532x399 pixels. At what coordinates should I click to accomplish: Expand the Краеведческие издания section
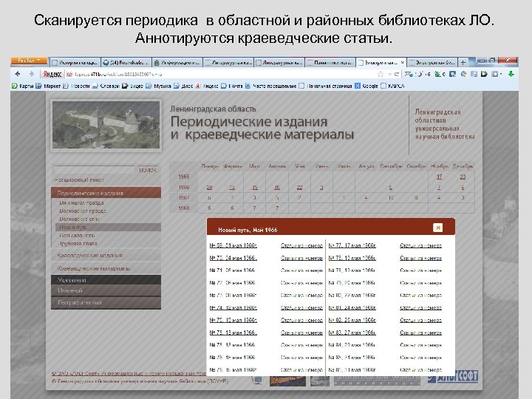point(106,255)
